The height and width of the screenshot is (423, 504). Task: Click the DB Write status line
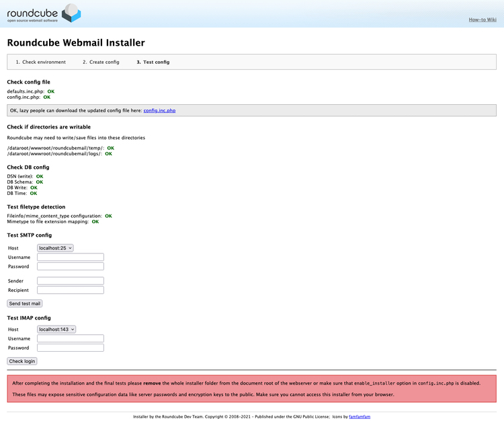22,188
